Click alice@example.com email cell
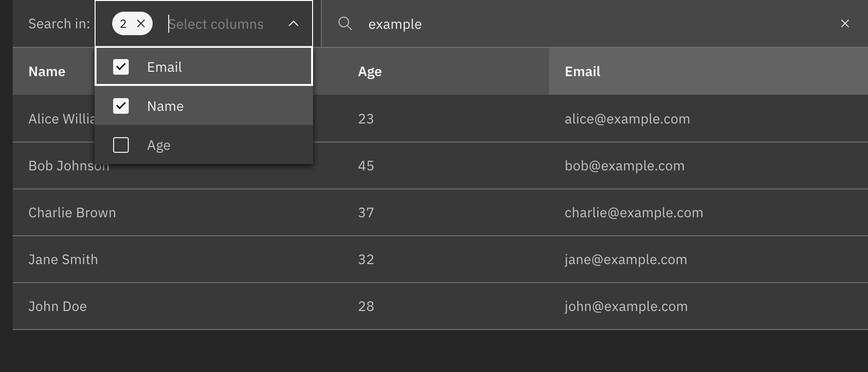This screenshot has height=372, width=868. click(627, 119)
